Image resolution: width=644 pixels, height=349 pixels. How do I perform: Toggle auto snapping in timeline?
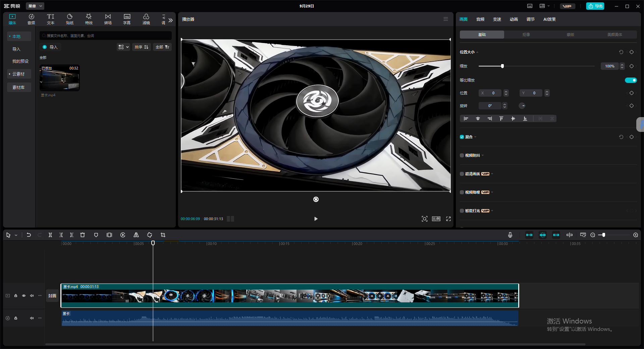[543, 235]
